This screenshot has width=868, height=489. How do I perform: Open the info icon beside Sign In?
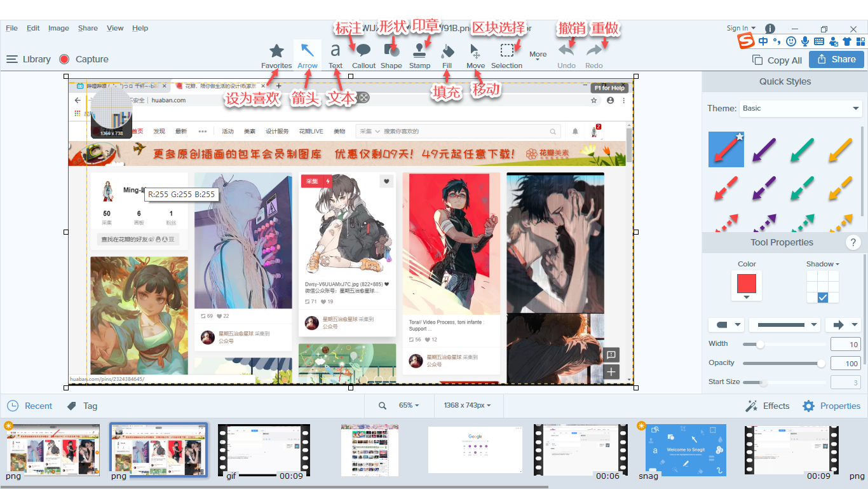tap(770, 29)
